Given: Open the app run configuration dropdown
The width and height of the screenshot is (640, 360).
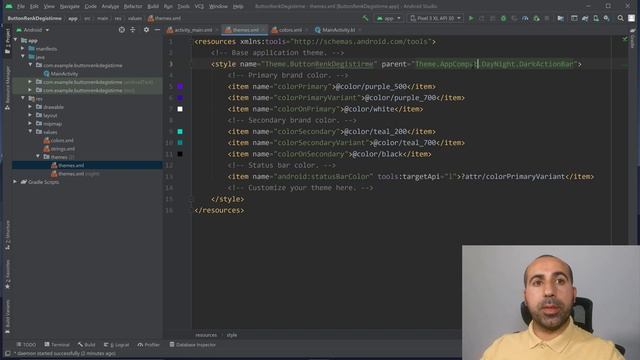Looking at the screenshot, I should (389, 18).
